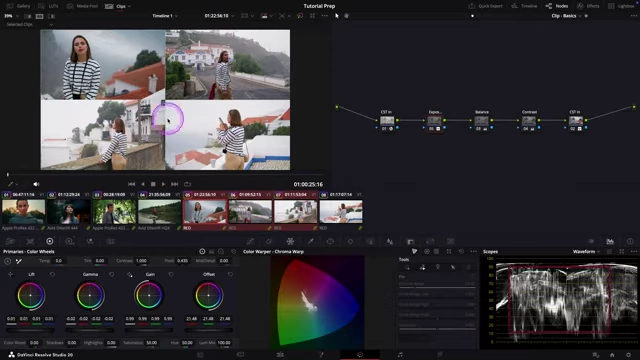Edit the Contrast value 1.000
640x360 pixels.
pyautogui.click(x=141, y=261)
